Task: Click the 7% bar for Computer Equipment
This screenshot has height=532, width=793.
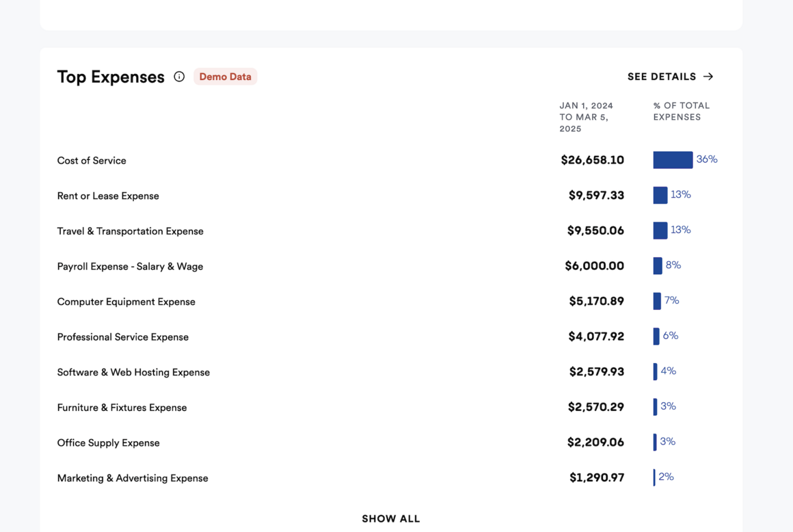Action: [657, 302]
